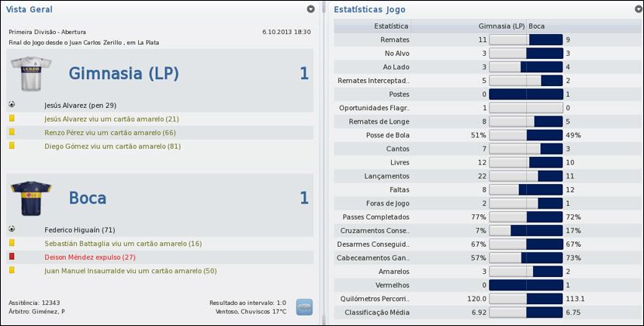The image size is (644, 326).
Task: Click the red card icon for Deison Méndez
Action: click(12, 256)
